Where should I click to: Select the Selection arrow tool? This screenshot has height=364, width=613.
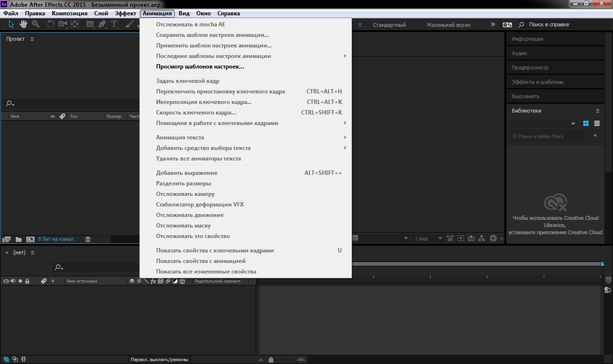click(x=11, y=24)
